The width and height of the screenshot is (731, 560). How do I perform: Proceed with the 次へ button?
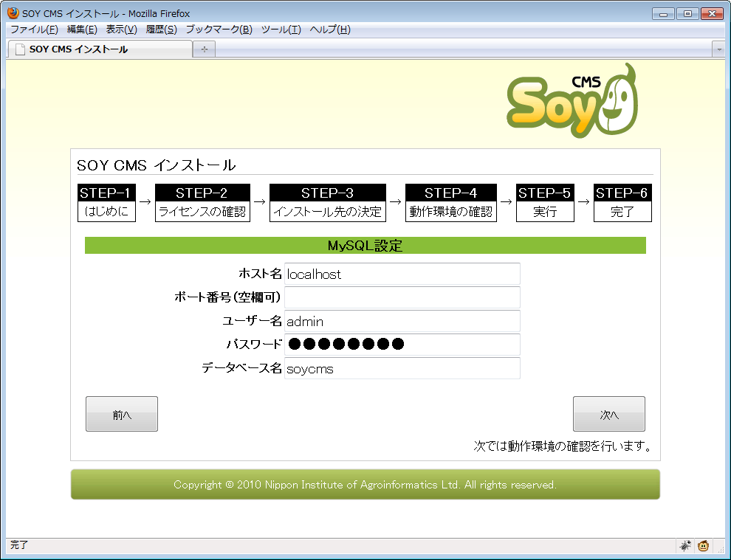609,414
